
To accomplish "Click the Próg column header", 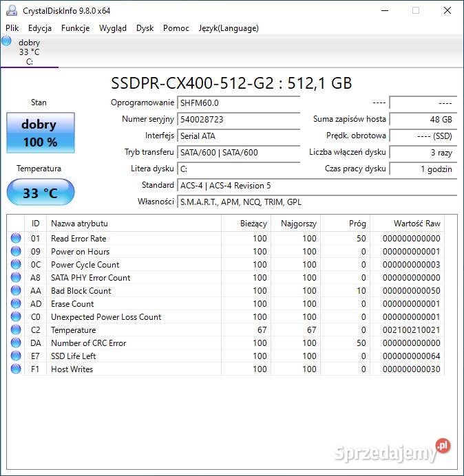I will coord(345,224).
